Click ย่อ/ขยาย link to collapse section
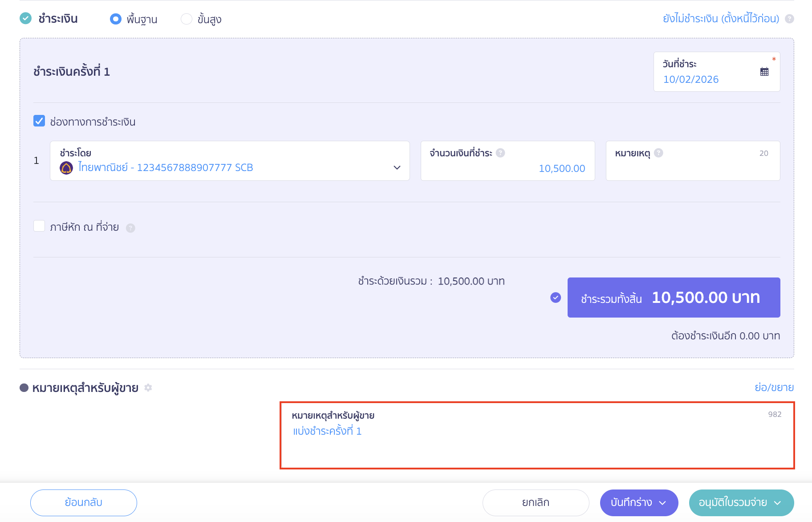This screenshot has width=812, height=522. click(774, 387)
